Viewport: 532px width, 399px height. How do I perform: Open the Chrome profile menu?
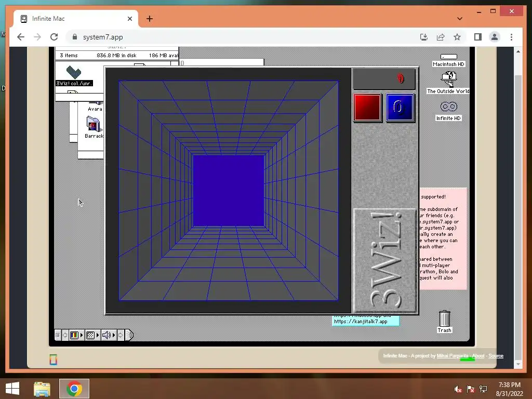[x=495, y=37]
